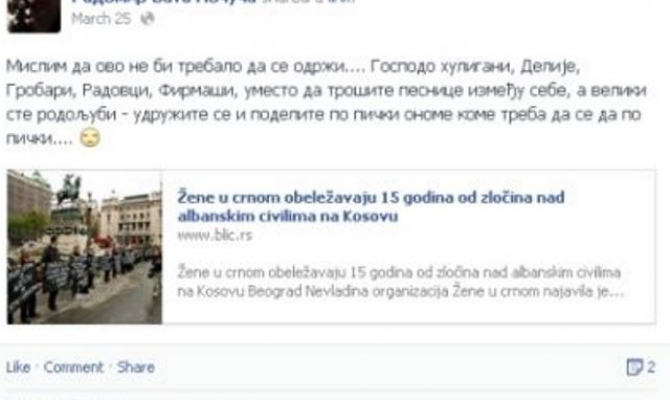Click the emoji at the post's end
Viewport: 670px width, 400px height.
coord(90,138)
